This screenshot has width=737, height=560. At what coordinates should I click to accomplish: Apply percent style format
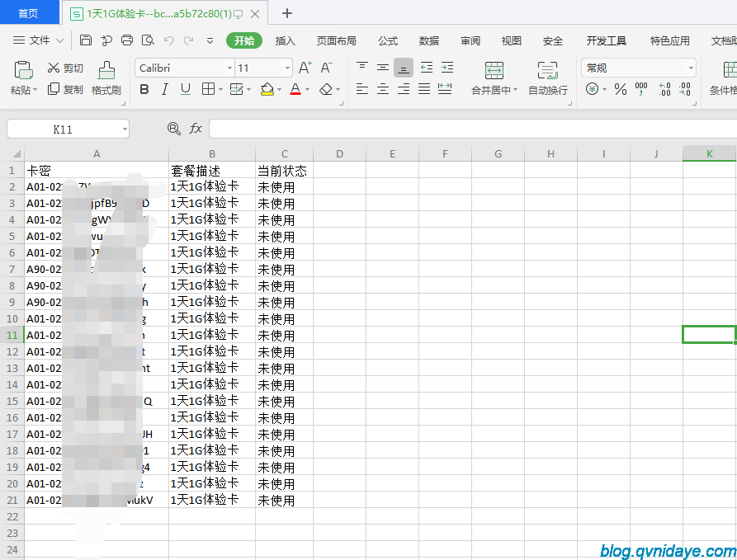(621, 89)
